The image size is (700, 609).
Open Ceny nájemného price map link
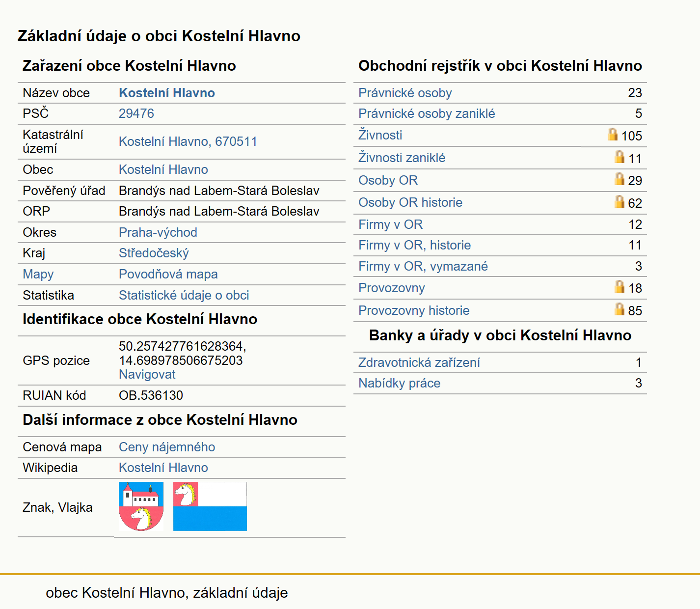(x=167, y=447)
